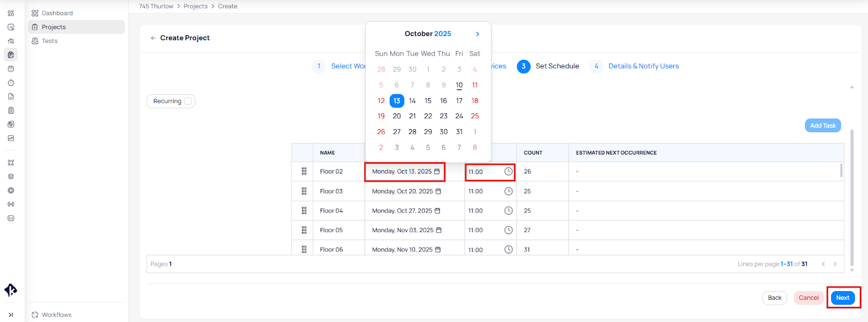Expand the sidebar with bottom arrow icon
The width and height of the screenshot is (868, 322).
(11, 315)
